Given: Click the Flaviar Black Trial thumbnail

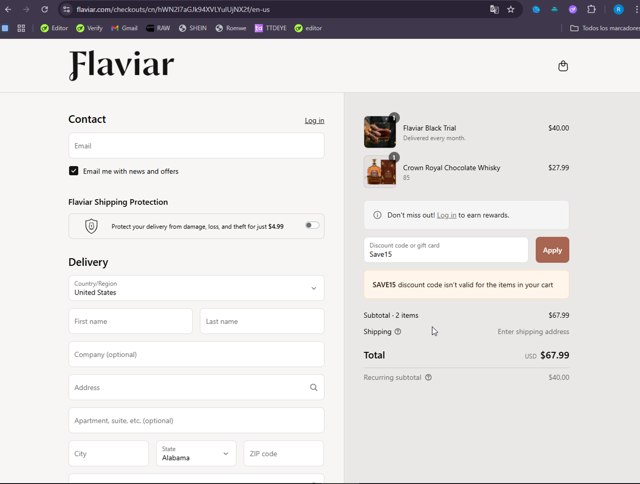Looking at the screenshot, I should tap(380, 132).
